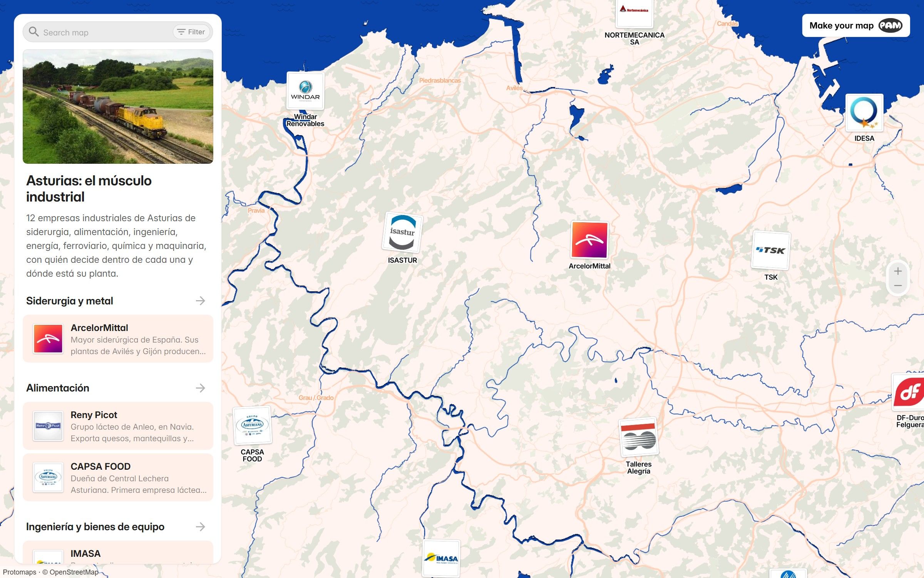
Task: Zoom out with the minus button
Action: click(x=898, y=286)
